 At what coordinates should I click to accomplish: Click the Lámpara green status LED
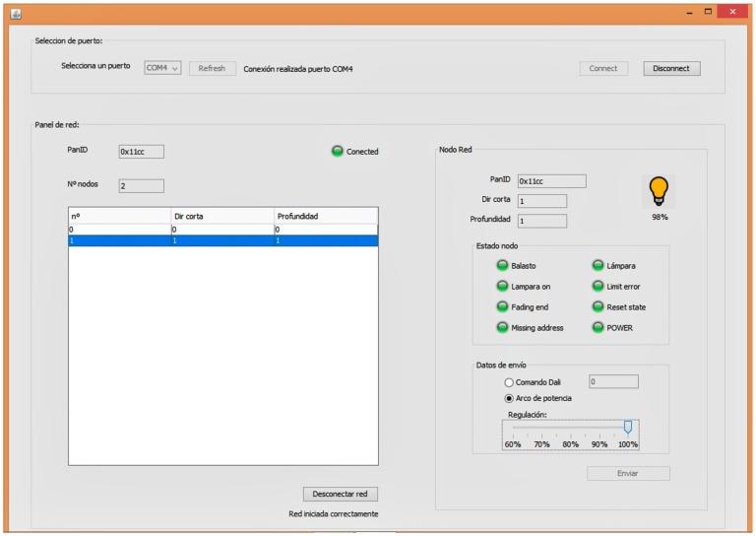tap(598, 266)
